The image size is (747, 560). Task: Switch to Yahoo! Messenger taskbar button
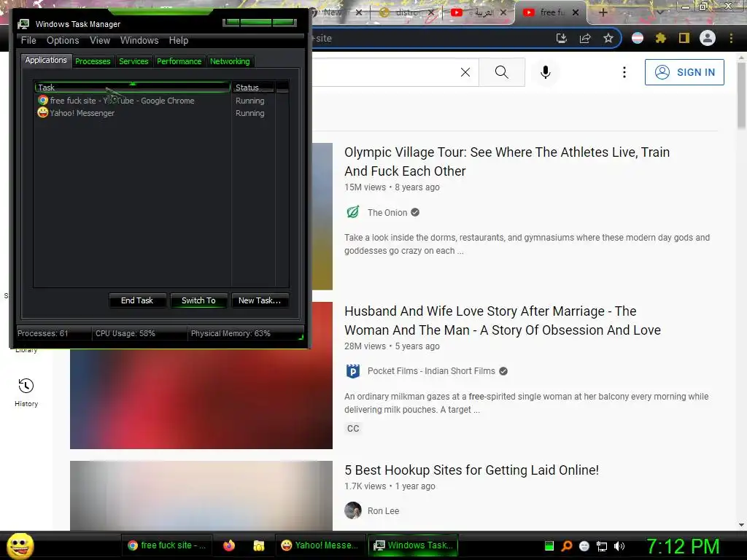[320, 545]
